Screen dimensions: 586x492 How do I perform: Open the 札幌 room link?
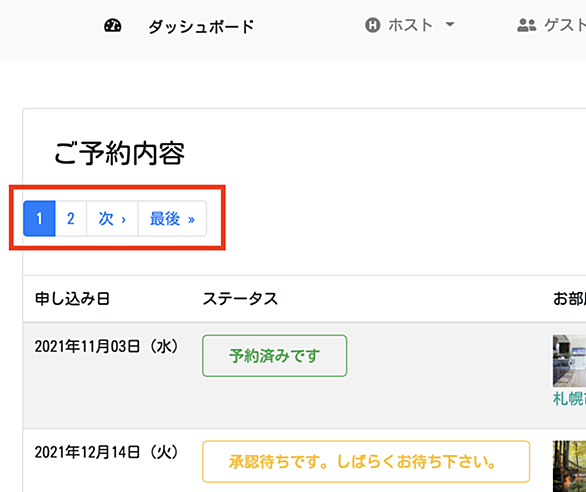(x=569, y=399)
